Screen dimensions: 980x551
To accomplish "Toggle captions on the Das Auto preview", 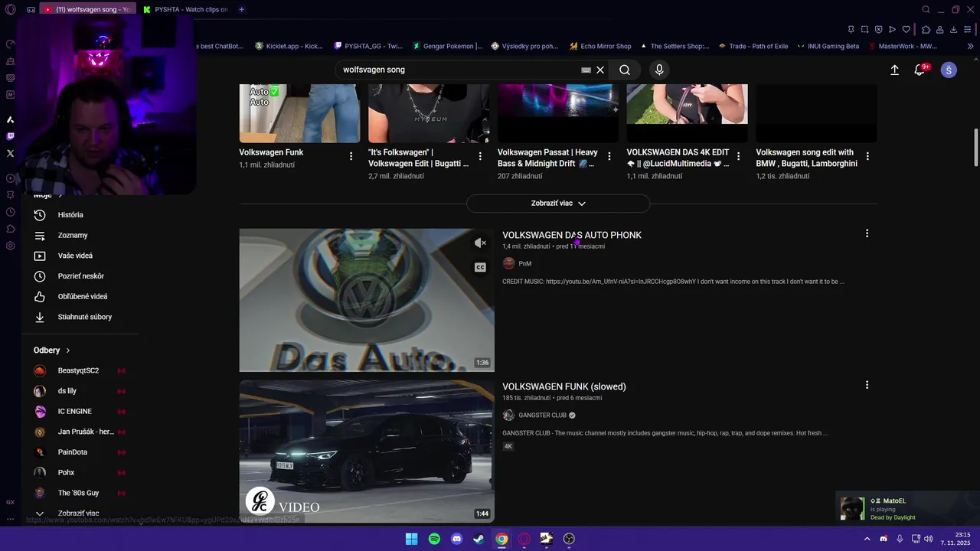I will [480, 267].
